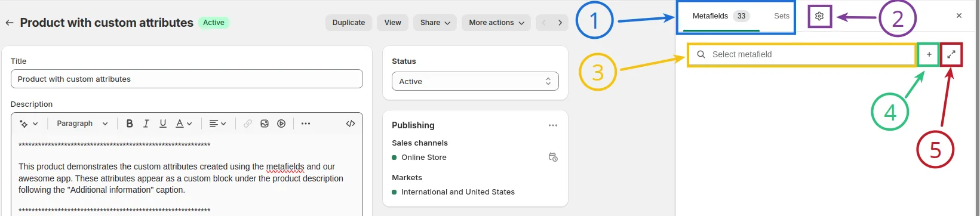Viewport: 980px width, 216px height.
Task: Toggle italic formatting in description editor
Action: [x=146, y=124]
